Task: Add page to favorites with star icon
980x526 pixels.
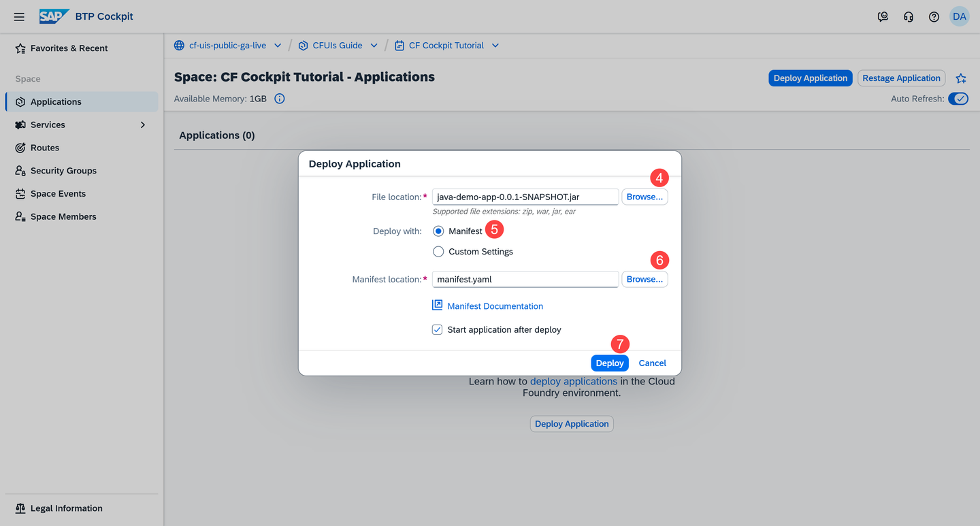Action: click(961, 78)
